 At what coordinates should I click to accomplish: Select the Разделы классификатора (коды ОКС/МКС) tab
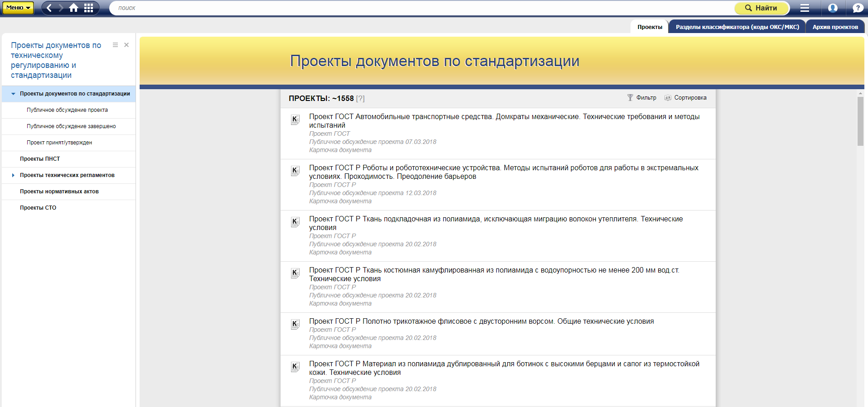tap(737, 27)
